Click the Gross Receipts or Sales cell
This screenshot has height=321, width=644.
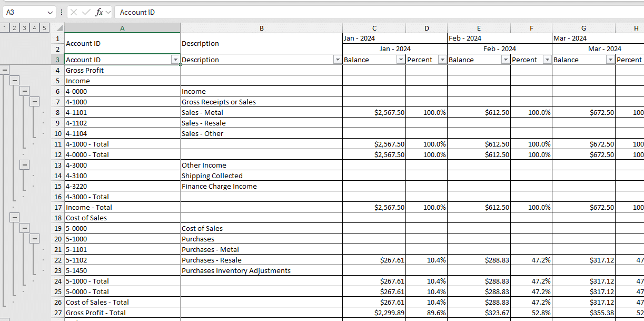click(261, 102)
